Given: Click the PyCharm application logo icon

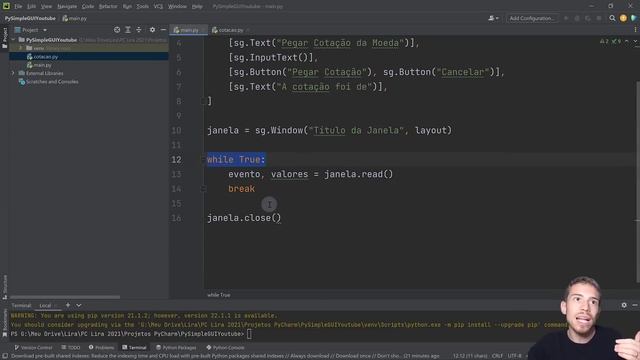Looking at the screenshot, I should point(6,6).
